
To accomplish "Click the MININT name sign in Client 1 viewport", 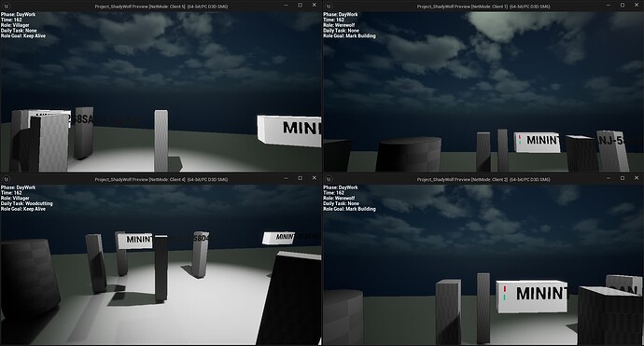I will pyautogui.click(x=538, y=142).
